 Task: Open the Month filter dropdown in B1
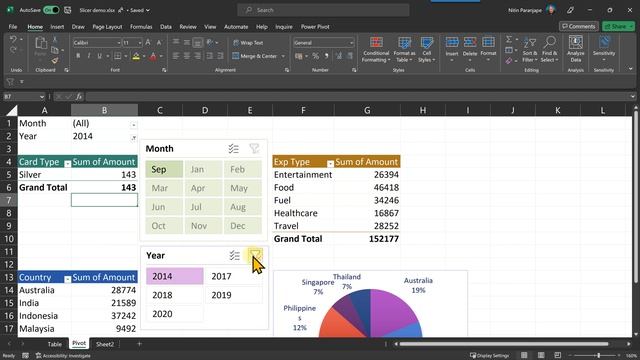click(133, 124)
